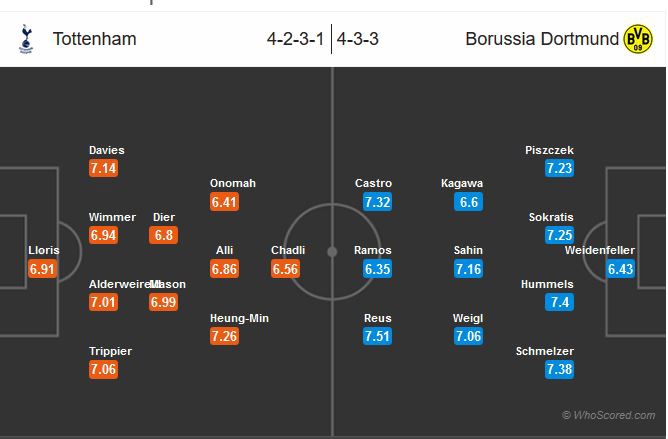Click the Borussia Dortmund BVB badge

tap(637, 39)
